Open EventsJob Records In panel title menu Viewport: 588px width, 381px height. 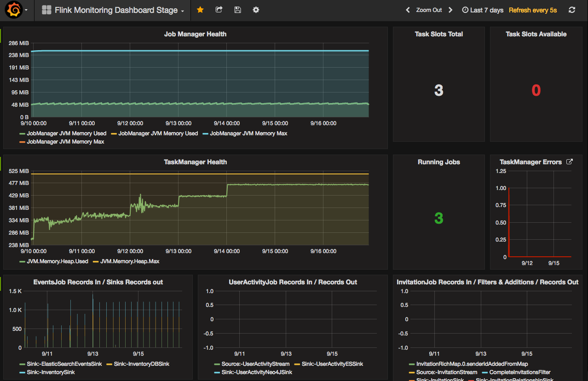point(98,282)
